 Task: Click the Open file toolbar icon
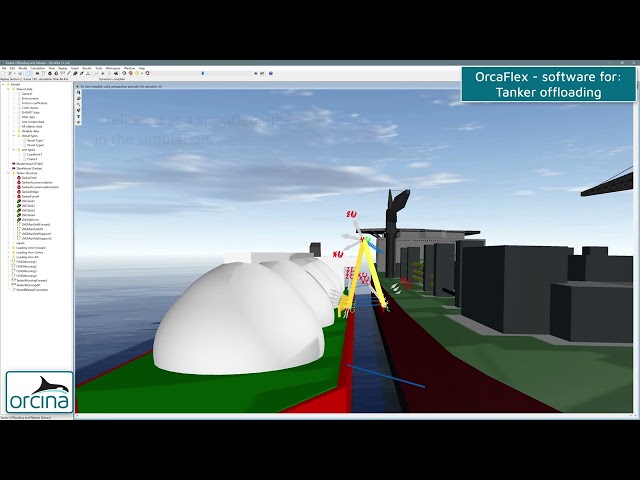pos(10,73)
